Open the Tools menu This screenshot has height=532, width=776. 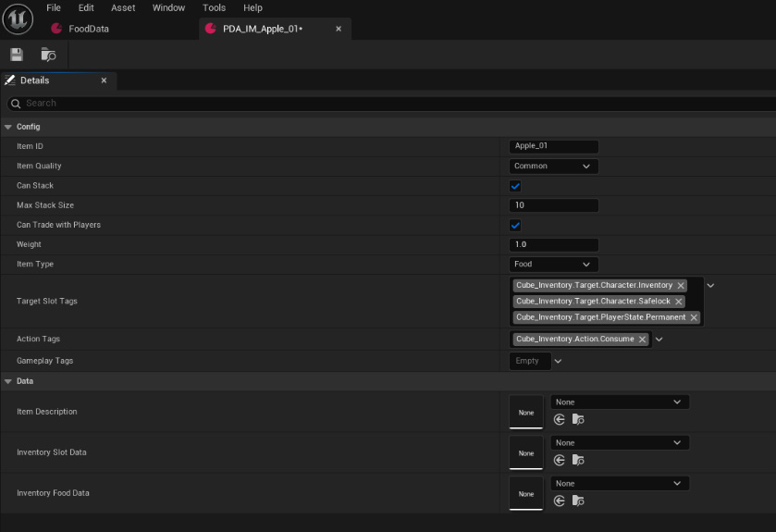[x=214, y=8]
